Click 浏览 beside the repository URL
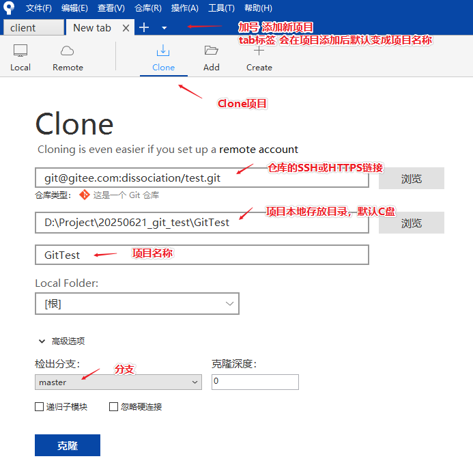The height and width of the screenshot is (476, 473). tap(411, 179)
